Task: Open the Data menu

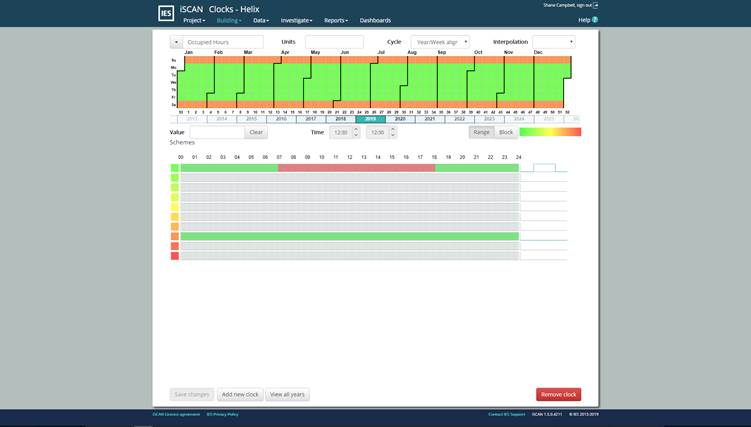Action: (x=261, y=21)
